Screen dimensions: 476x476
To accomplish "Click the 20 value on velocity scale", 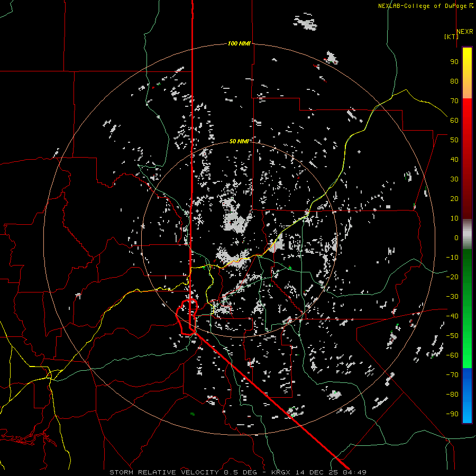I will tap(454, 199).
